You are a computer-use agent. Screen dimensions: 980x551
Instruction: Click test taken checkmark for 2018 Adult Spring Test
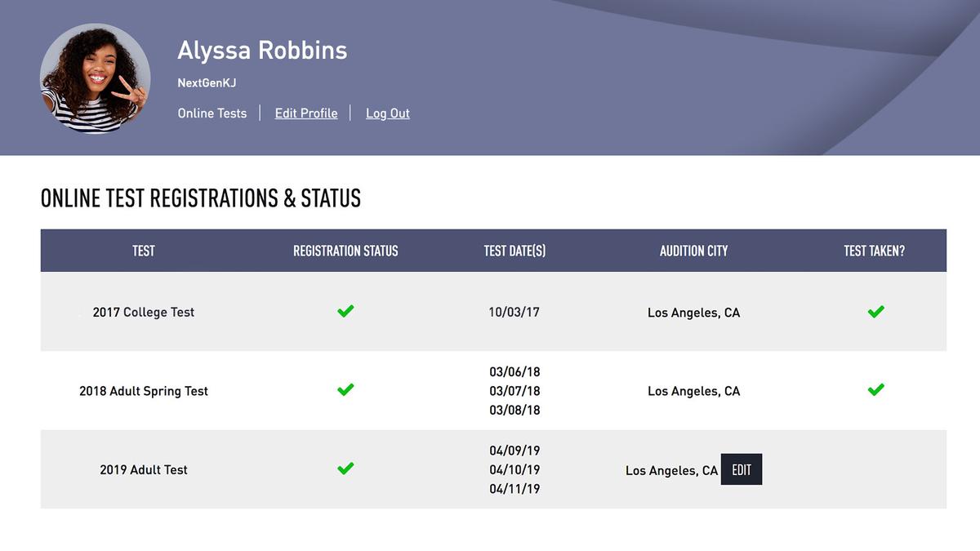pyautogui.click(x=876, y=389)
